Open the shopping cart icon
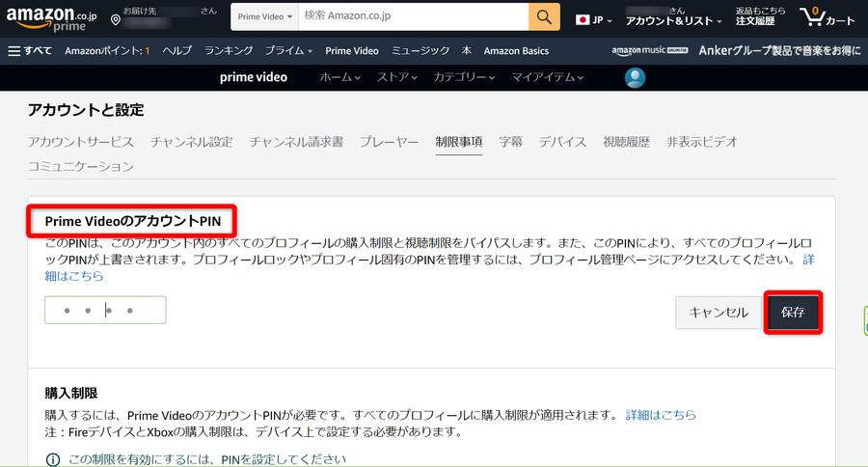868x467 pixels. coord(812,16)
